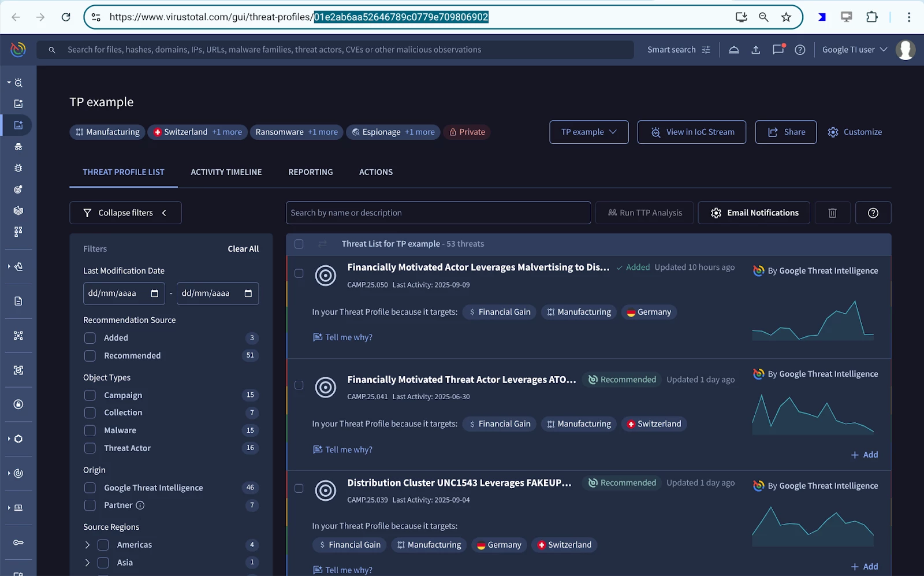Click the browser bookmark star icon
The height and width of the screenshot is (576, 924).
(786, 17)
